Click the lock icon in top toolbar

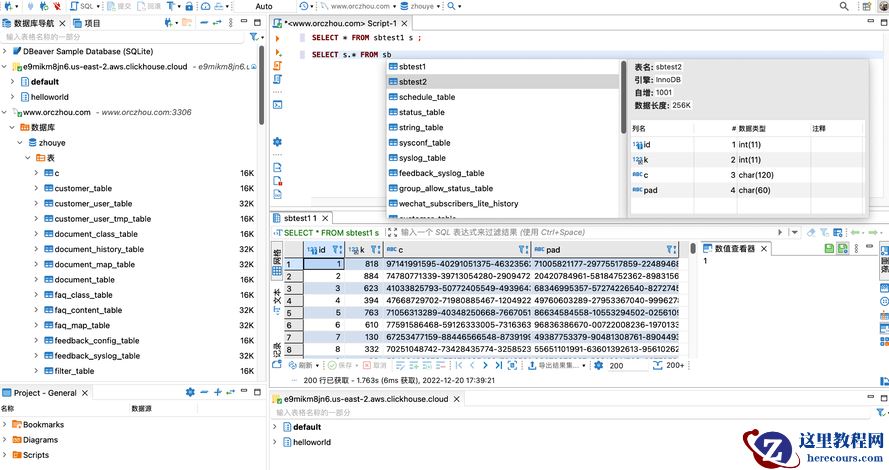pyautogui.click(x=190, y=6)
